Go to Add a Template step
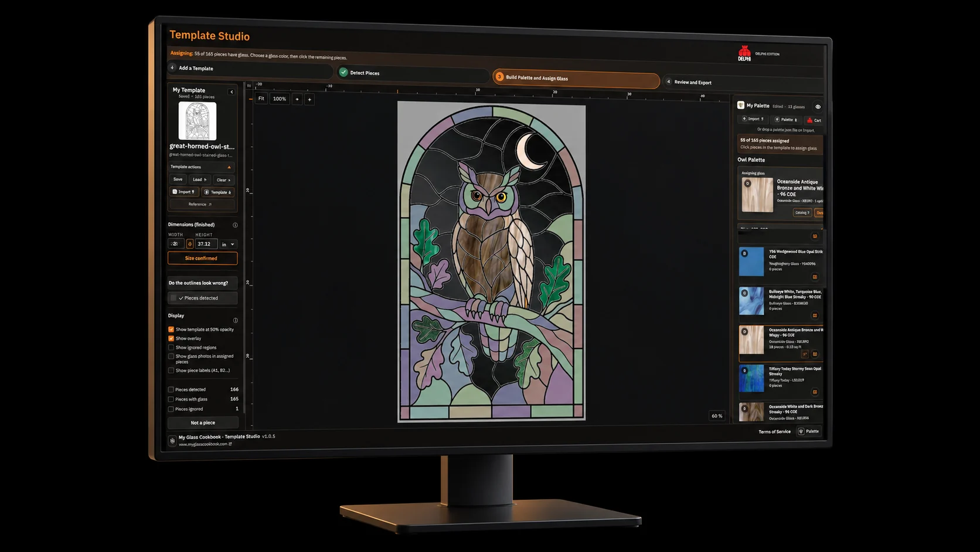 pyautogui.click(x=250, y=69)
